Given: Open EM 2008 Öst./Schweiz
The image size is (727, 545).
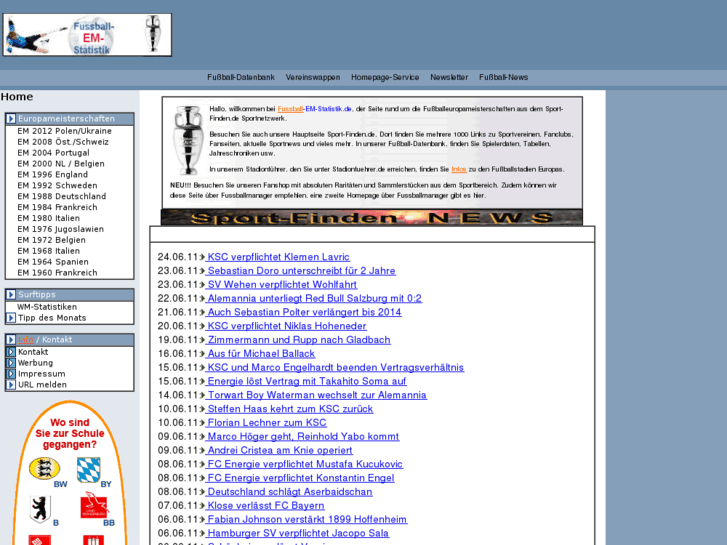Looking at the screenshot, I should (63, 142).
